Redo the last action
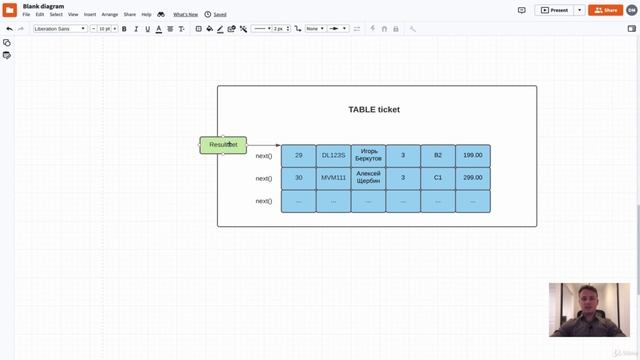 point(21,29)
